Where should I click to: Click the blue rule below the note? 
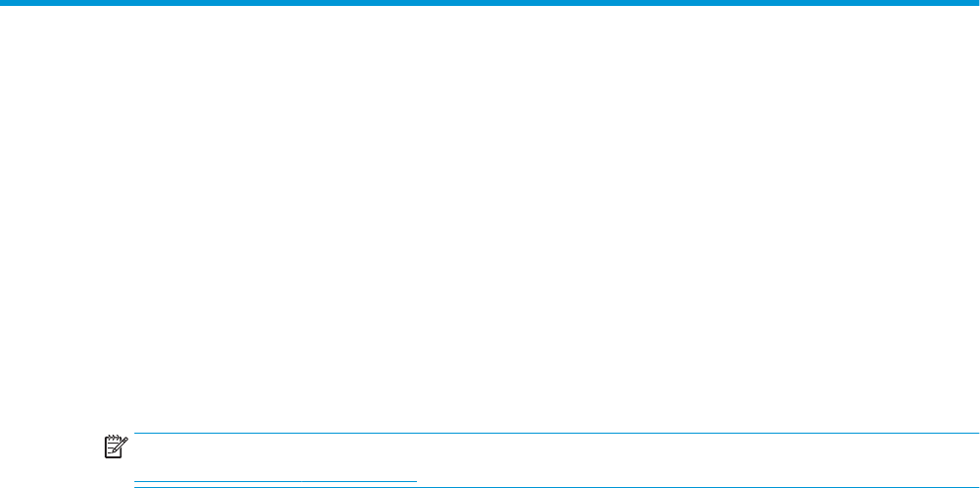coord(557,487)
